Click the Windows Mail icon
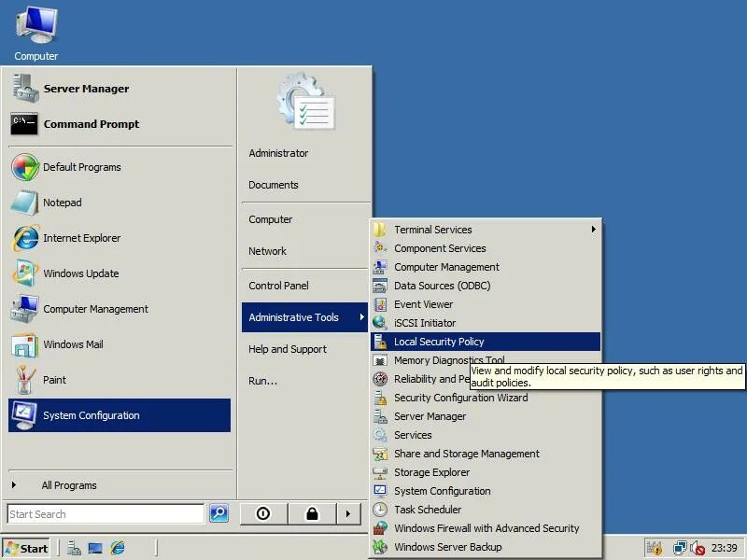Image resolution: width=747 pixels, height=560 pixels. point(25,344)
